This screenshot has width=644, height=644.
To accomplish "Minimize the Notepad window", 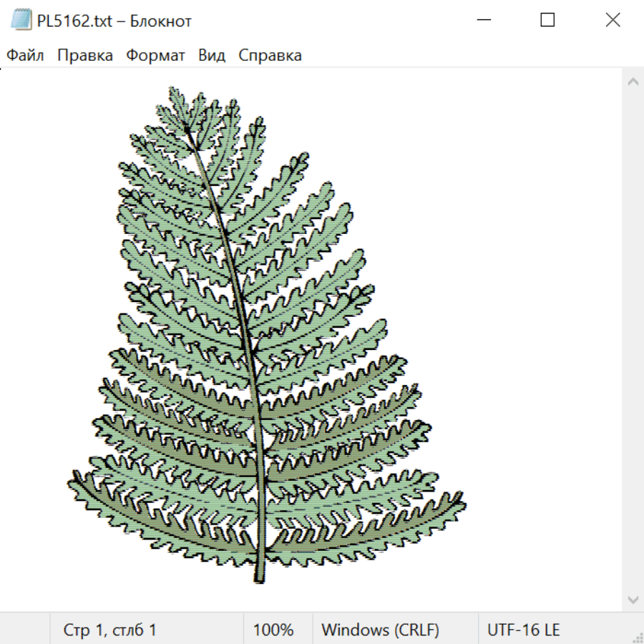I will (x=483, y=21).
